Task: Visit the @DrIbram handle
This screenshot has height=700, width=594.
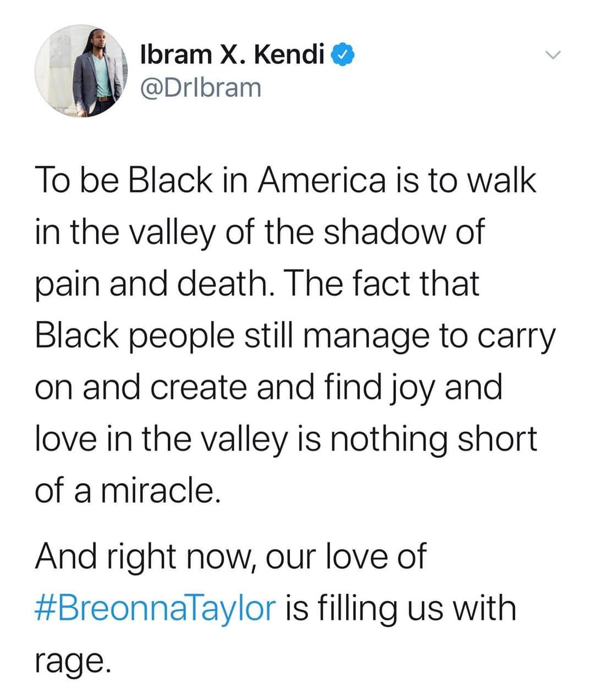Action: [x=201, y=87]
